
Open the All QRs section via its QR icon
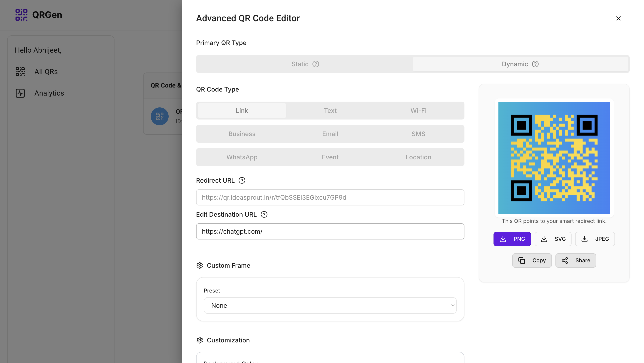20,71
